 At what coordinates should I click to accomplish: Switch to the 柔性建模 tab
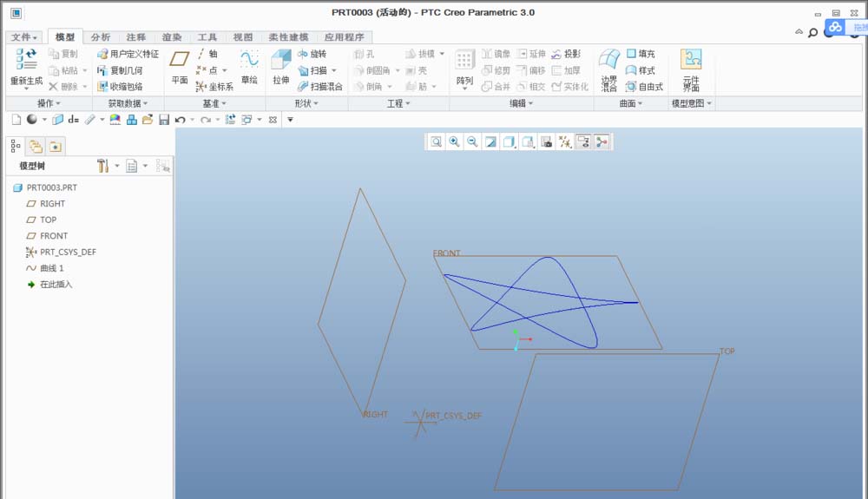pos(288,37)
